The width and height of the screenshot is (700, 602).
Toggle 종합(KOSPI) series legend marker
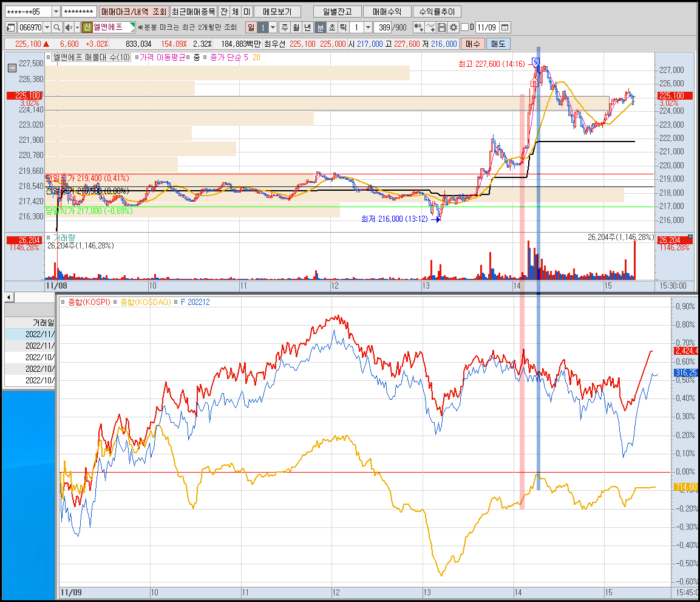tap(63, 303)
